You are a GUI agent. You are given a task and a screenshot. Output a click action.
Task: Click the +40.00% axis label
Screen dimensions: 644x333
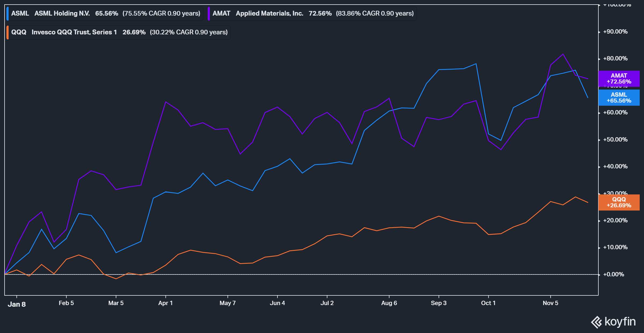point(615,166)
